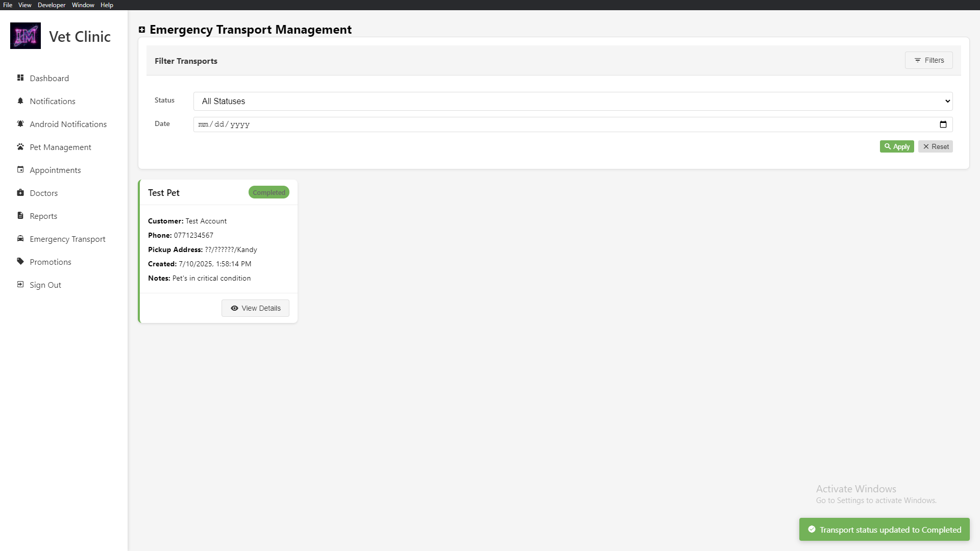Open Pet Management using the paw icon
Image resolution: width=980 pixels, height=551 pixels.
pyautogui.click(x=20, y=146)
